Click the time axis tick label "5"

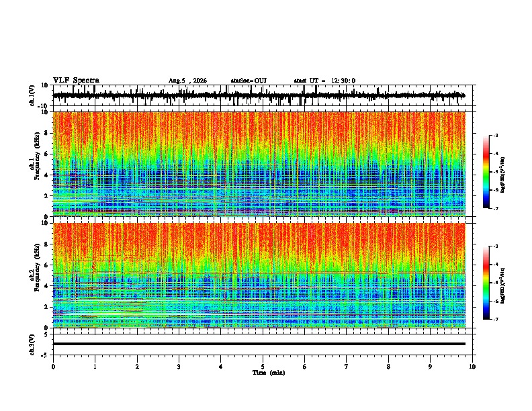263,367
